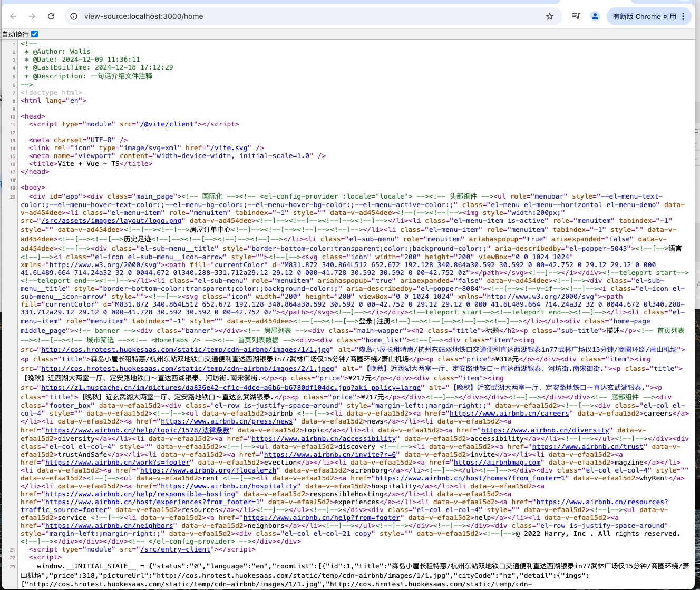Open the /@vite/client script link

167,124
